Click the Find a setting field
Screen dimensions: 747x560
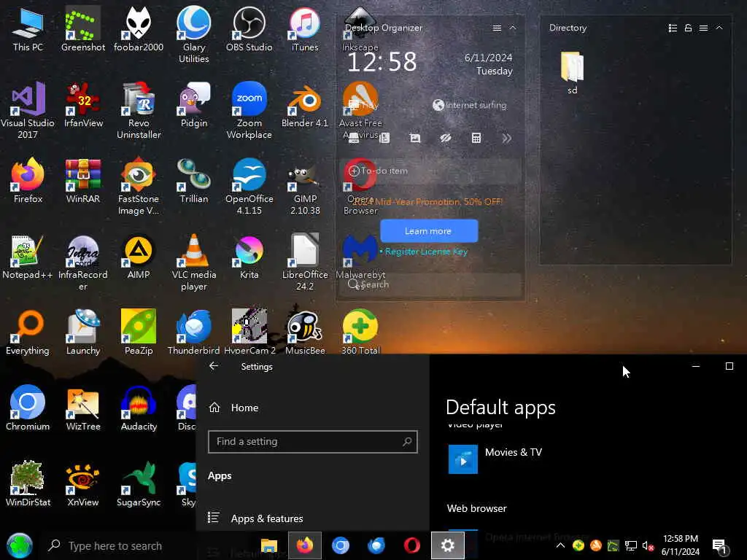click(x=312, y=442)
